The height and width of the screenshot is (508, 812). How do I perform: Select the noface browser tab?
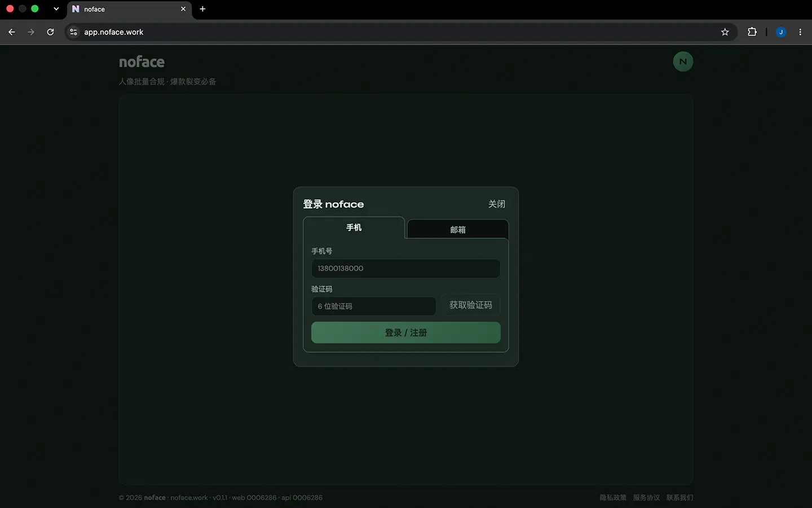pyautogui.click(x=130, y=10)
